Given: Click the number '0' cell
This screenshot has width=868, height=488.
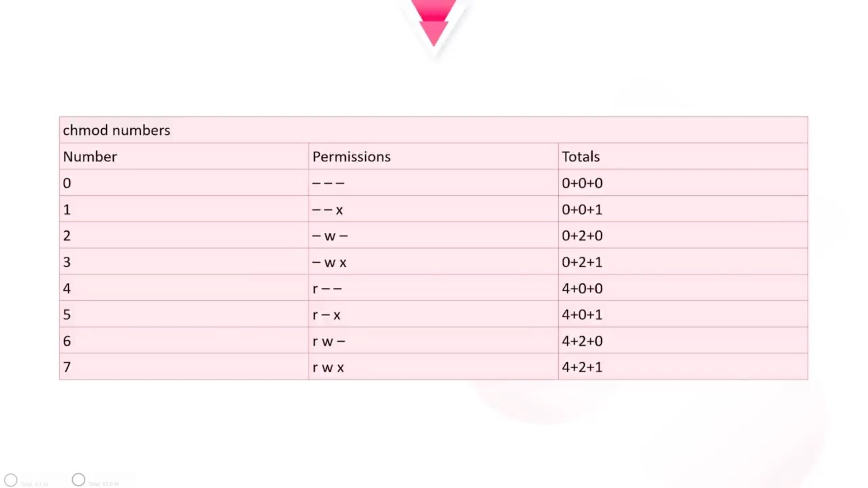Looking at the screenshot, I should coord(67,183).
